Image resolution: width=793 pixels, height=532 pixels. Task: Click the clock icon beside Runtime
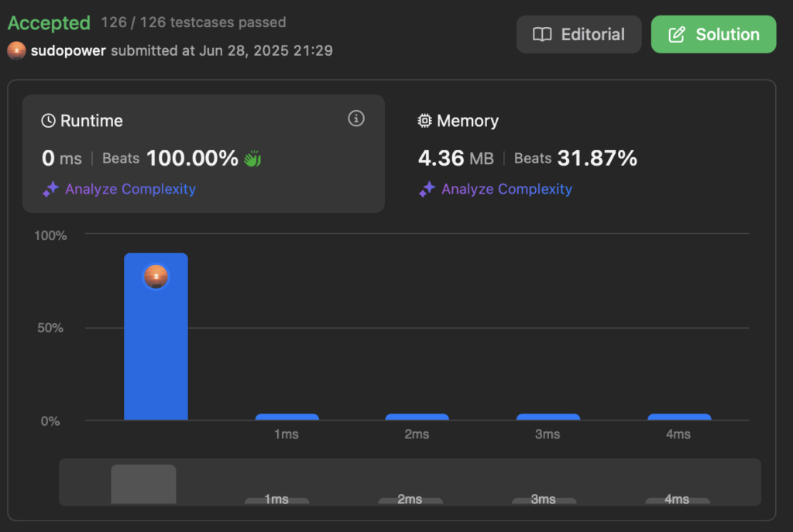coord(48,121)
